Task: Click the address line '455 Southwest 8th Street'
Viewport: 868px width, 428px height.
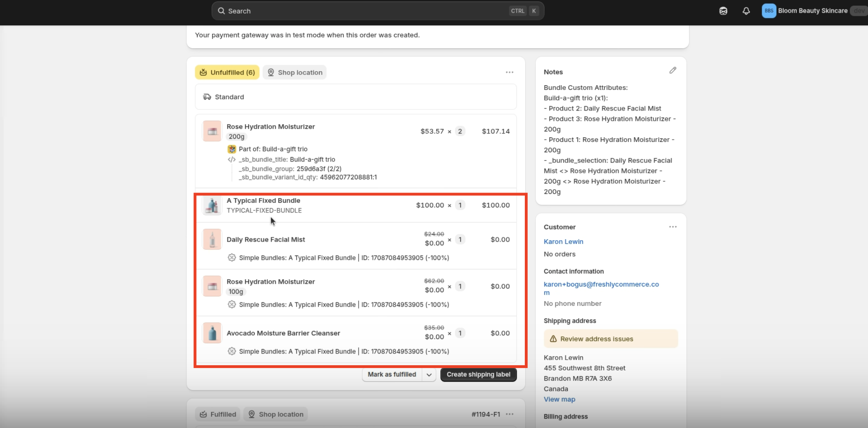Action: click(584, 368)
